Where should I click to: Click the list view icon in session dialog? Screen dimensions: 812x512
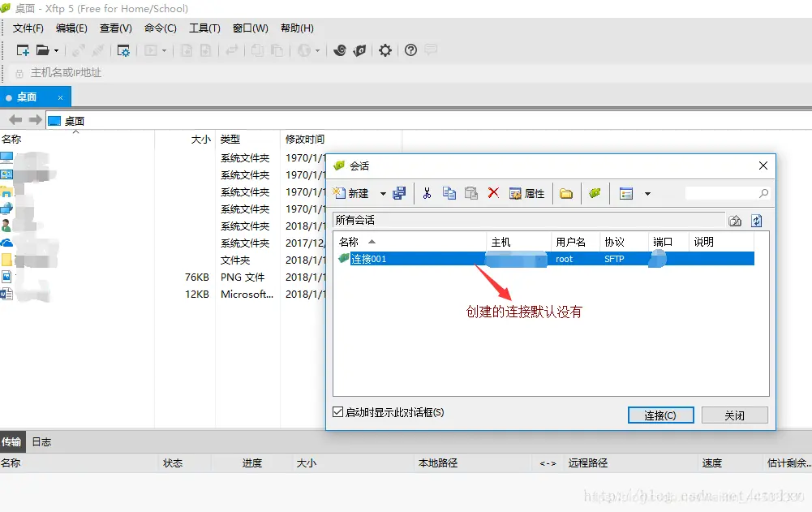click(x=626, y=194)
